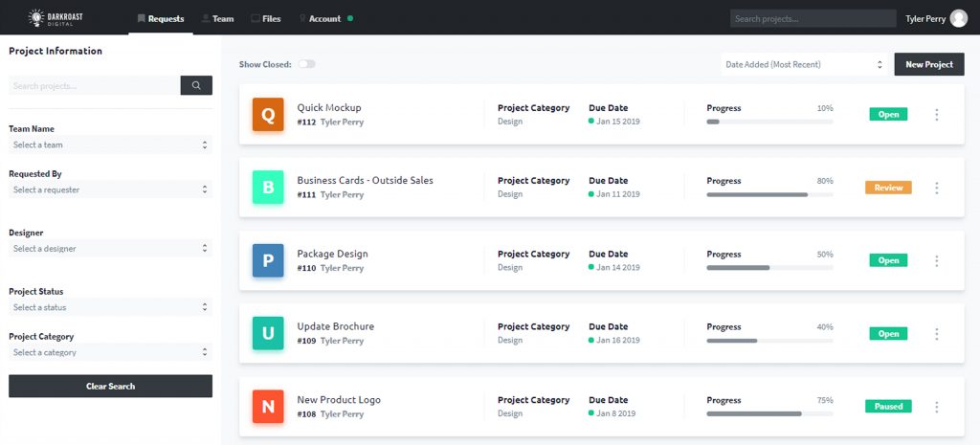Image resolution: width=980 pixels, height=445 pixels.
Task: Click Package Design 50% progress bar
Action: pos(769,268)
